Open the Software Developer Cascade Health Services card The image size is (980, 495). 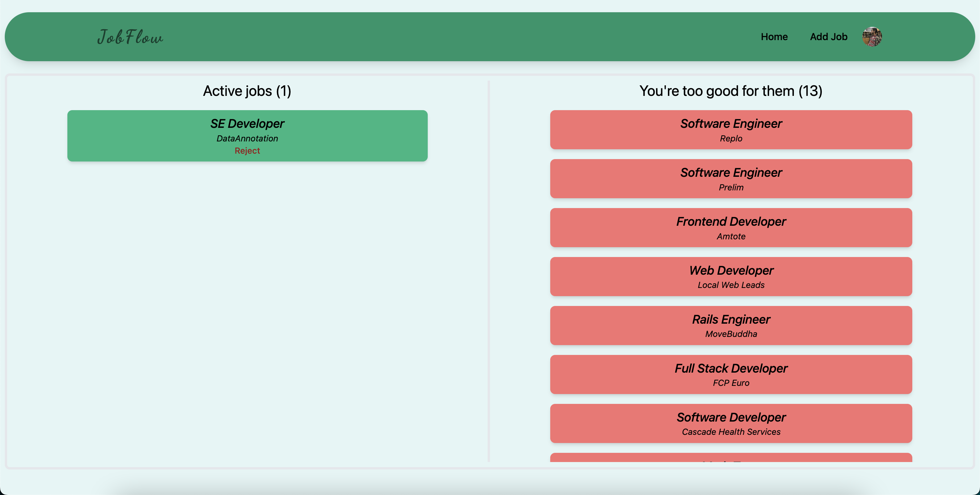point(731,424)
